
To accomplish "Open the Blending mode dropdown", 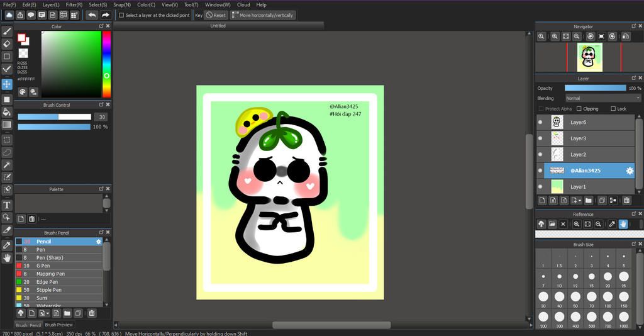I will point(602,98).
